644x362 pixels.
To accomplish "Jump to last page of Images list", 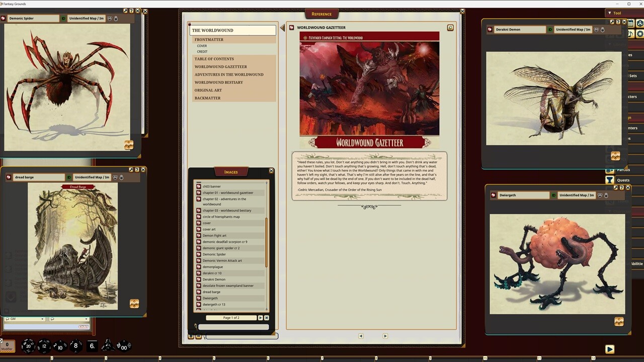I will tap(267, 318).
